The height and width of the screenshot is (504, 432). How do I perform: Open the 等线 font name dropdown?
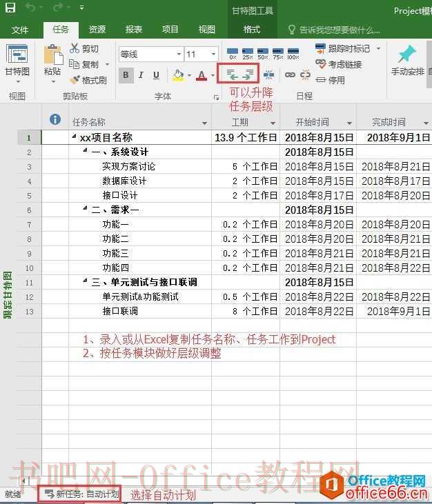pos(179,54)
